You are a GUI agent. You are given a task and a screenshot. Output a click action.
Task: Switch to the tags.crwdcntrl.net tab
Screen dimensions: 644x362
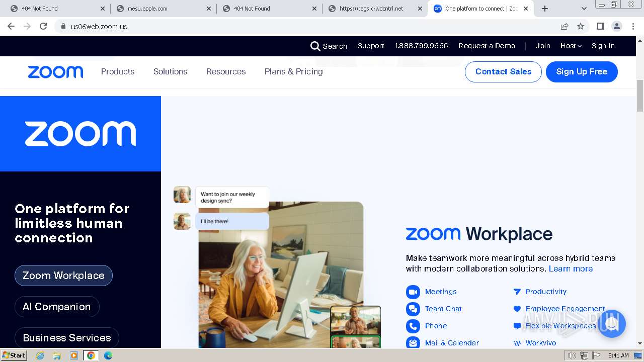375,9
